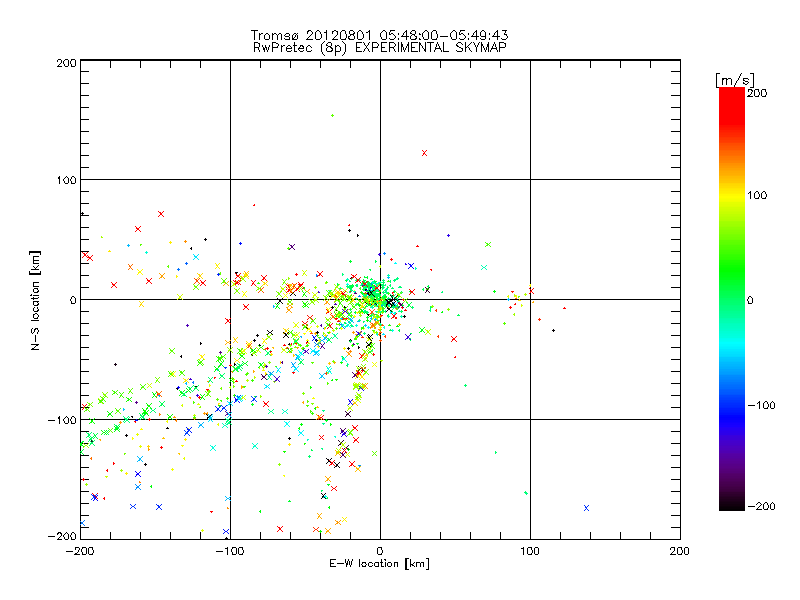
Task: Click the lone blue X in bottom-right quadrant
Action: pyautogui.click(x=586, y=508)
